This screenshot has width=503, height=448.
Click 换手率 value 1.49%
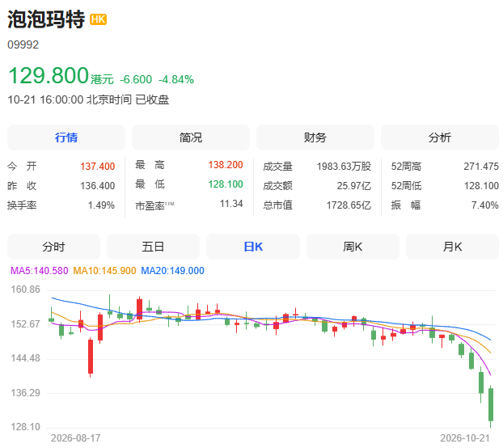(101, 205)
